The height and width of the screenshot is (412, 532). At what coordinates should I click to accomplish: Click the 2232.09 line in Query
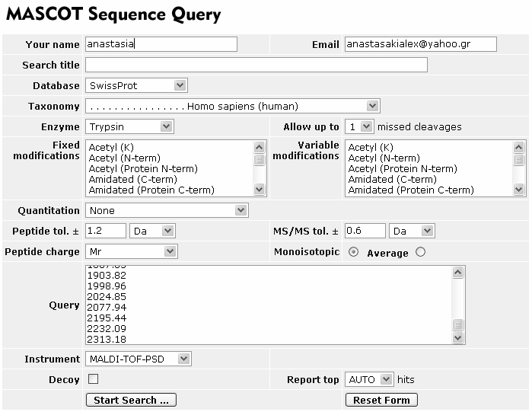pyautogui.click(x=107, y=328)
